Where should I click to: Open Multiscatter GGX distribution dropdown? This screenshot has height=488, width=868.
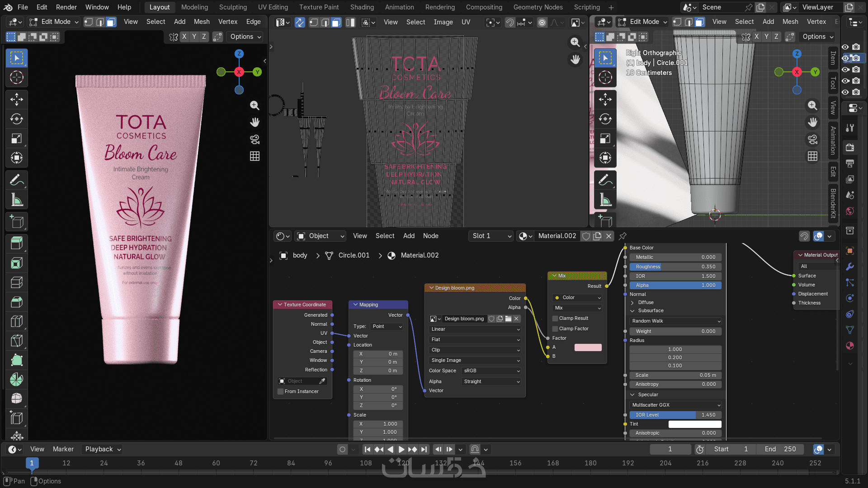click(676, 405)
